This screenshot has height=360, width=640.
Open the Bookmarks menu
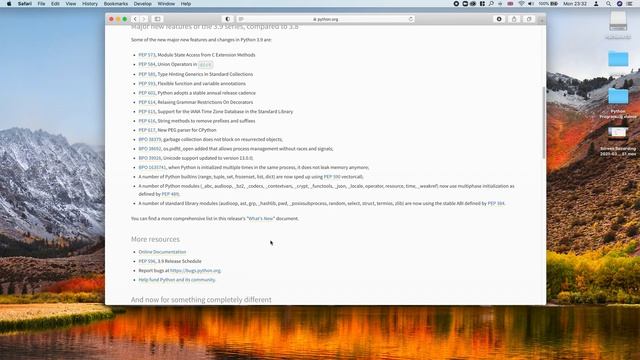click(116, 4)
